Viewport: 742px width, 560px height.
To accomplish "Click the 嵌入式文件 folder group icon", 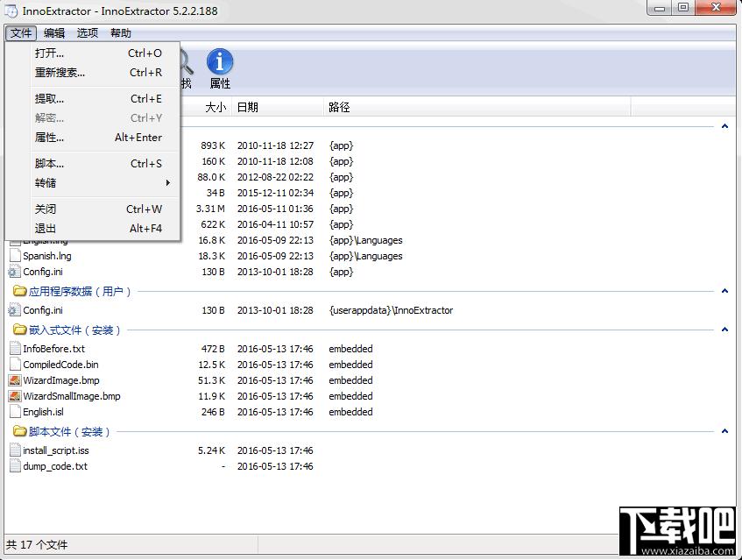I will [x=19, y=330].
